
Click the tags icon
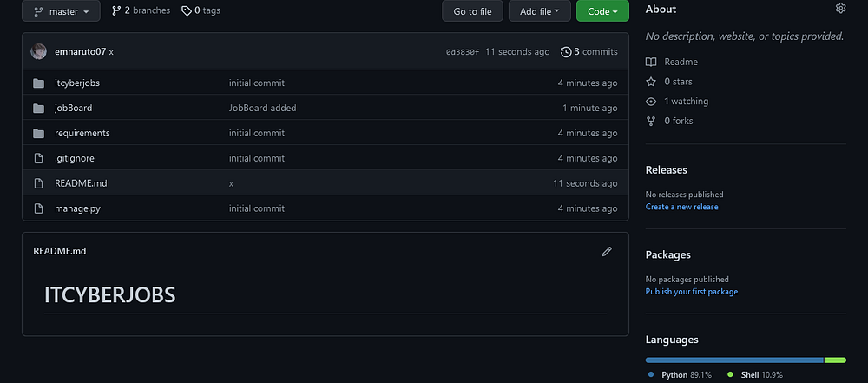187,11
